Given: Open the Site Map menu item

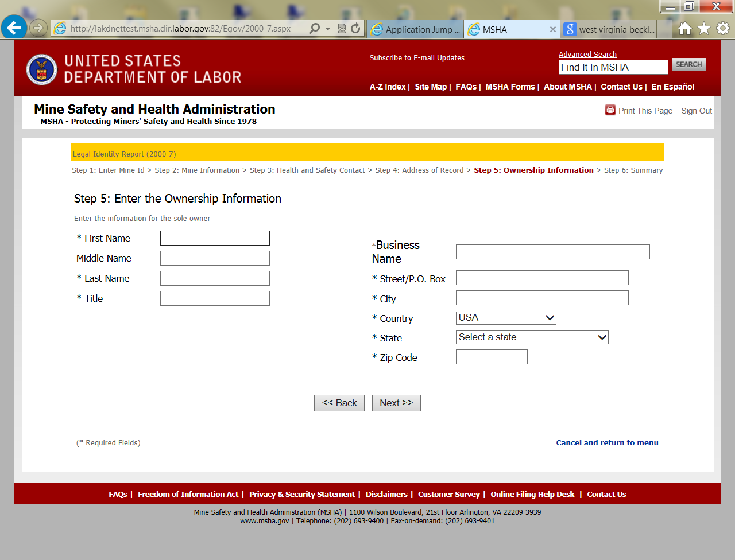Looking at the screenshot, I should pos(431,87).
